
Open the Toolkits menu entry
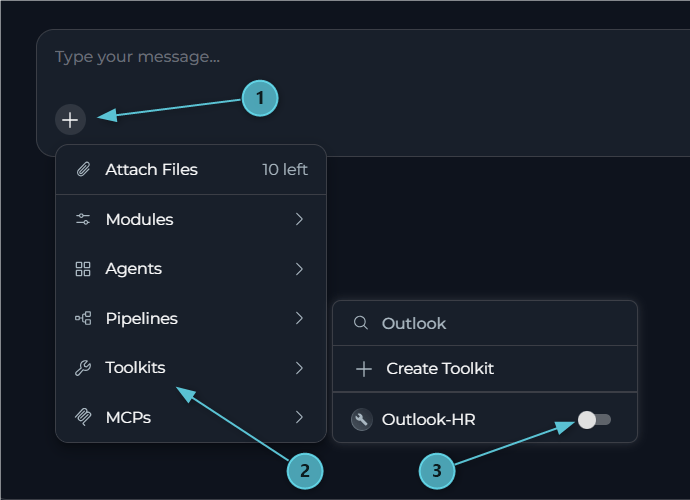tap(191, 368)
